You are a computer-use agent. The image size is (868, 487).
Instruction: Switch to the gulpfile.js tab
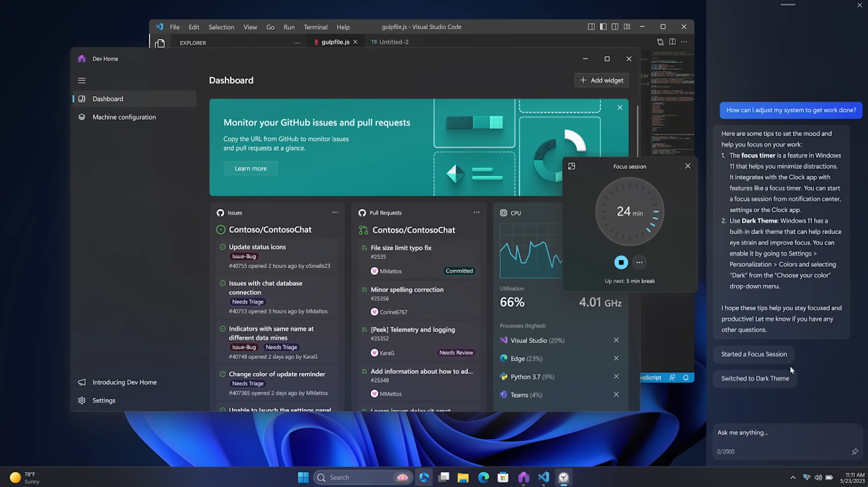(x=335, y=42)
